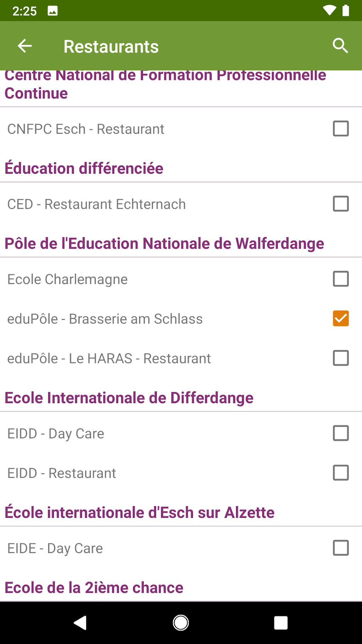This screenshot has height=644, width=362.
Task: Enable Ecole Charlemagne checkbox
Action: click(340, 279)
